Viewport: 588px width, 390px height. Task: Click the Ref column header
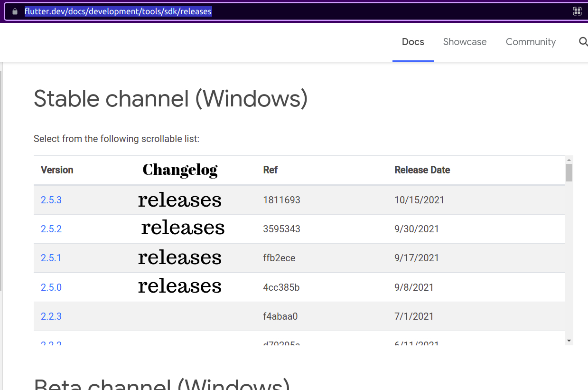[x=271, y=170]
